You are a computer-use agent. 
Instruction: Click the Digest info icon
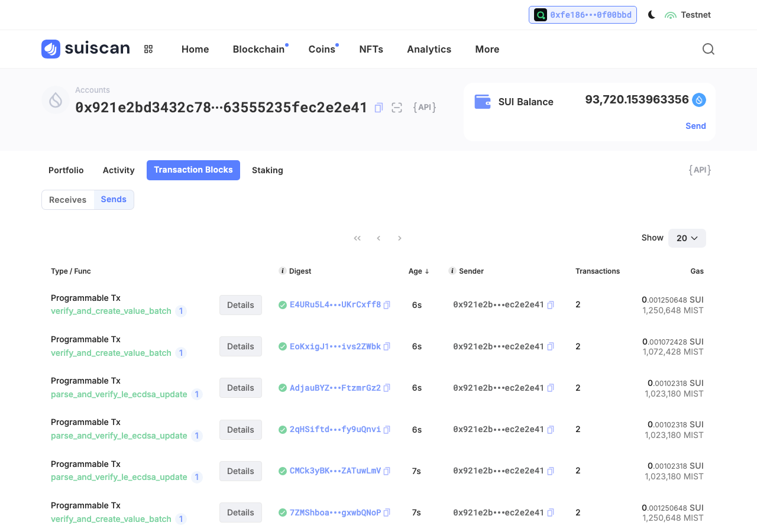click(x=282, y=271)
